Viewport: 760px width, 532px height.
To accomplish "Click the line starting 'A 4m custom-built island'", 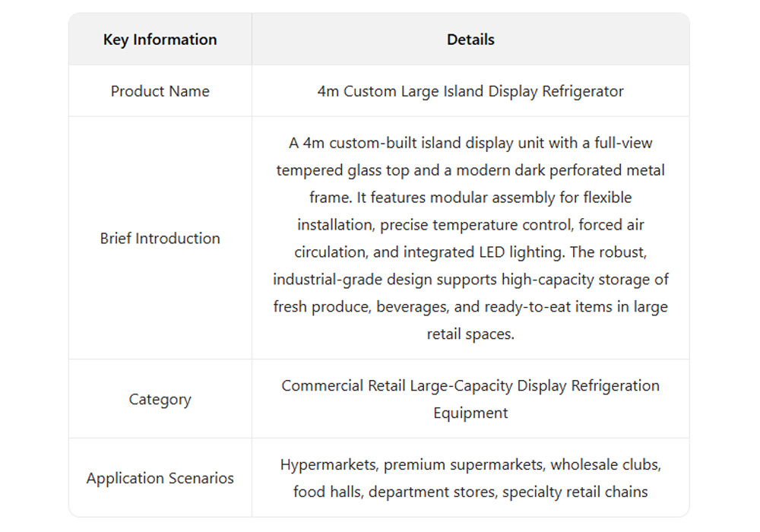I will tap(470, 143).
